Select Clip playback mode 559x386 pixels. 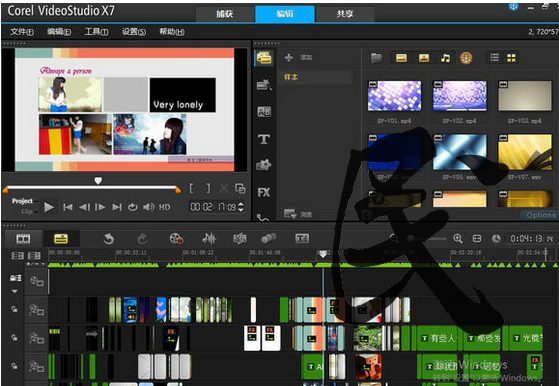click(27, 212)
